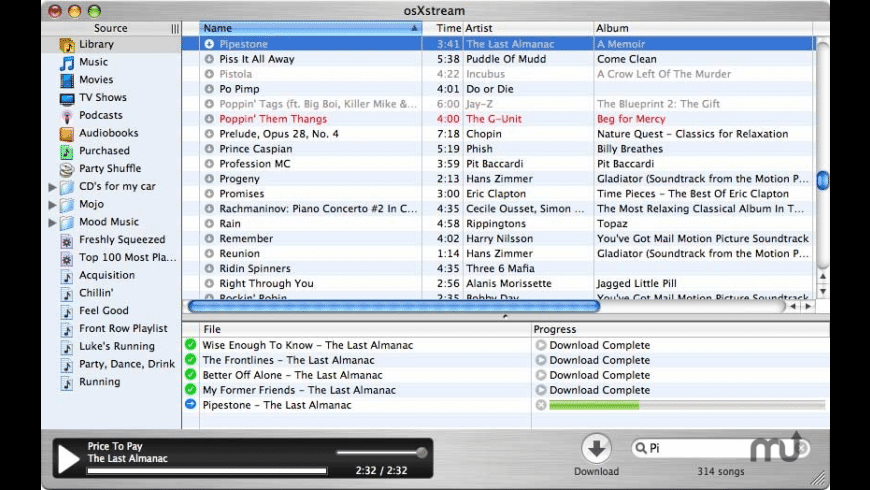Click the status circle beside Progeny
The width and height of the screenshot is (870, 490).
click(209, 179)
